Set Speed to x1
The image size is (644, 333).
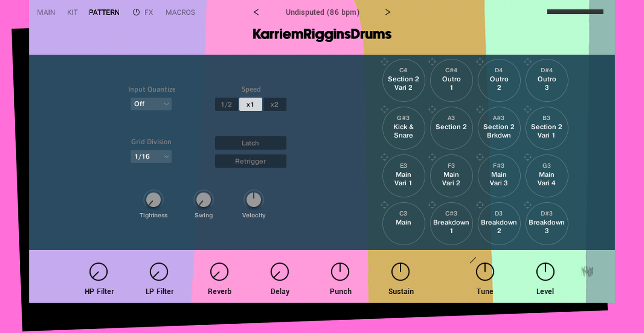pos(251,105)
